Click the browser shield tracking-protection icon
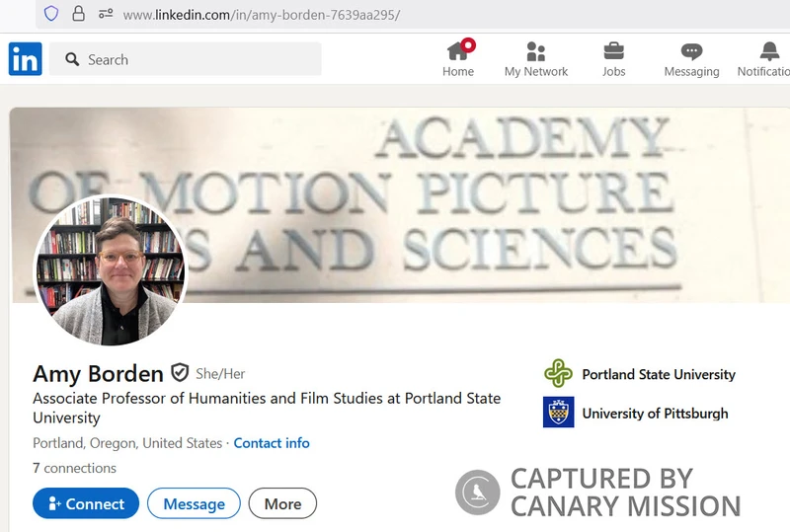This screenshot has width=790, height=532. click(51, 14)
